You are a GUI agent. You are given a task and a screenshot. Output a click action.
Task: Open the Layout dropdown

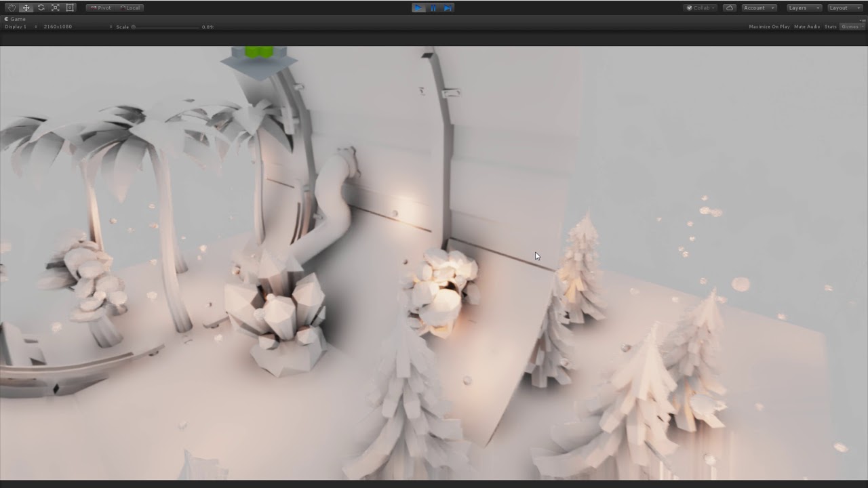(844, 7)
